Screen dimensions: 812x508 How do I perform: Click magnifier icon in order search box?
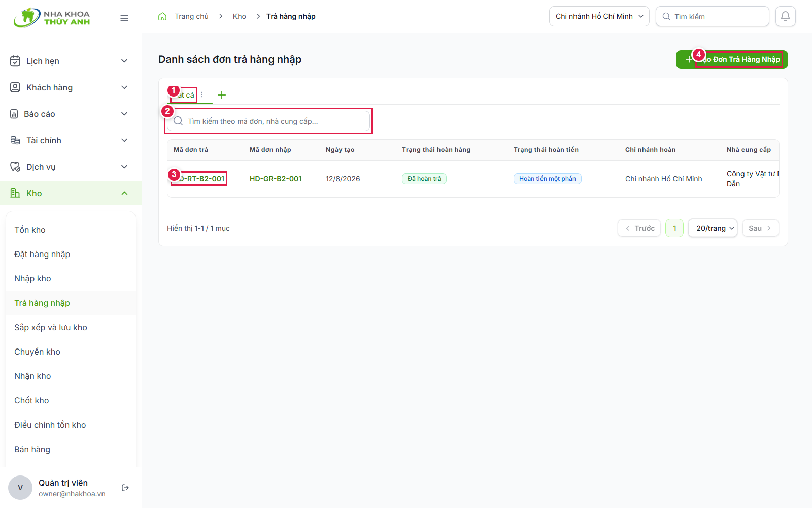(x=178, y=121)
